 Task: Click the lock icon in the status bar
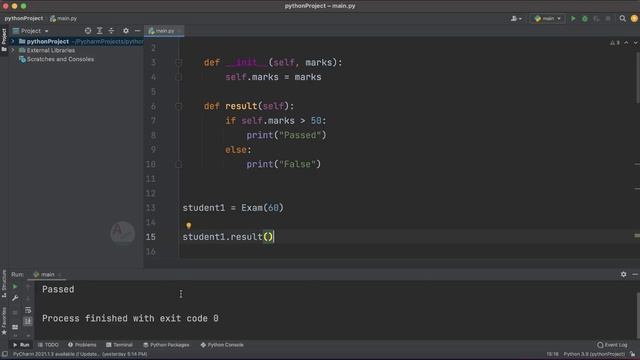coord(633,354)
